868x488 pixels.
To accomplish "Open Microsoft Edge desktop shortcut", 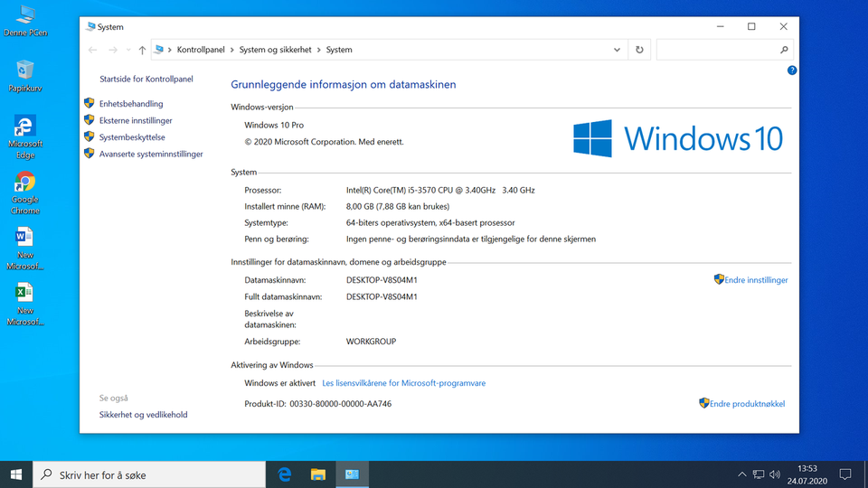I will [x=25, y=133].
